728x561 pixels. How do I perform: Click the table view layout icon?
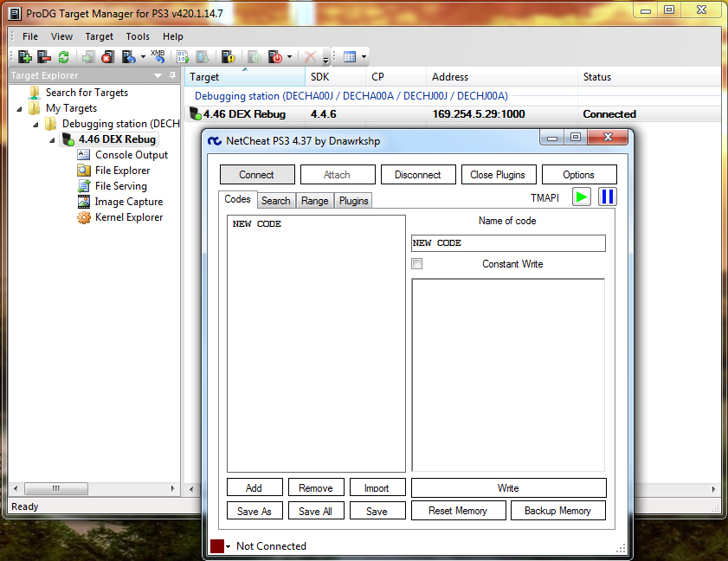coord(350,56)
